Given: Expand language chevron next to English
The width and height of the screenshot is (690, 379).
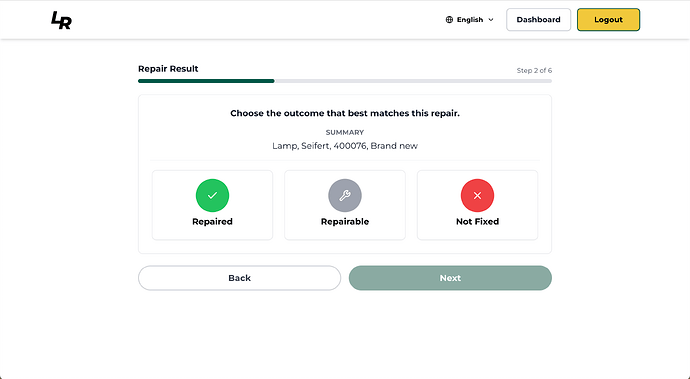Looking at the screenshot, I should click(491, 20).
